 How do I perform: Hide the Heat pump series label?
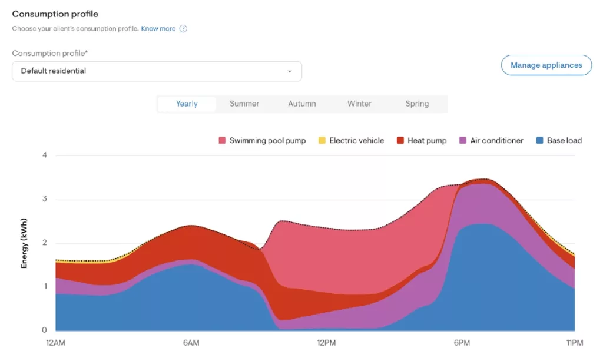pos(427,141)
